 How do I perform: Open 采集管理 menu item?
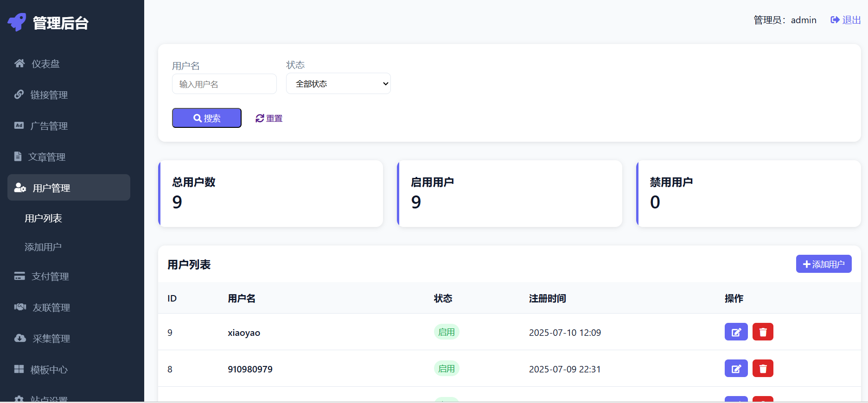pos(69,338)
